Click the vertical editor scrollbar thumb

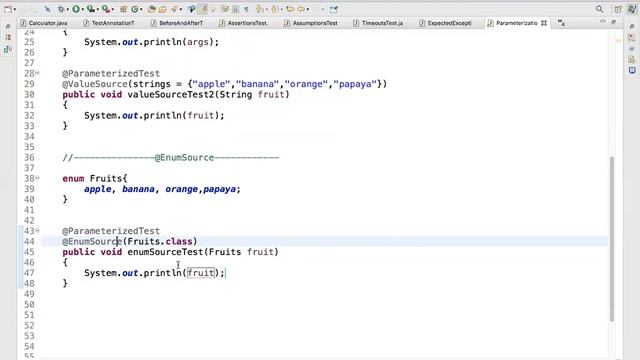pos(611,239)
